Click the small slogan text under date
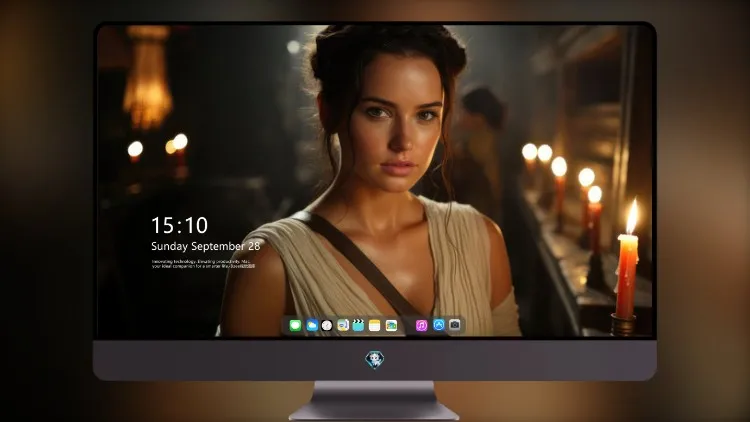The height and width of the screenshot is (422, 750). click(x=203, y=264)
